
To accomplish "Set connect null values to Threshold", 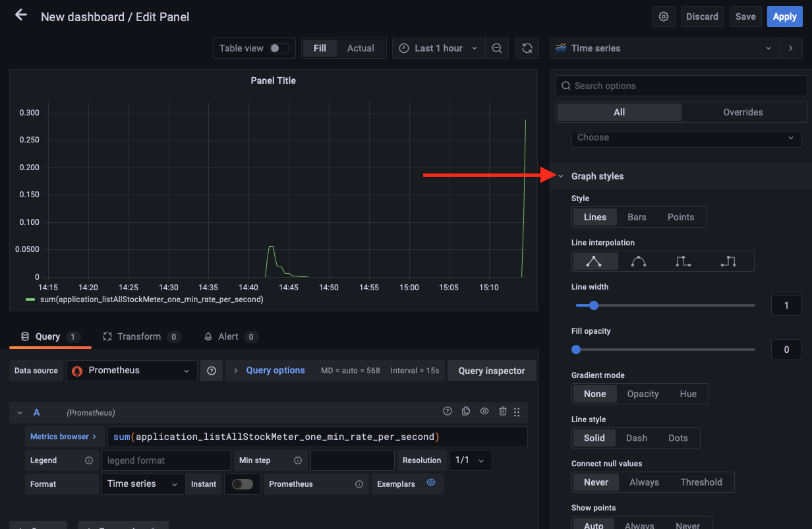I will click(x=701, y=482).
